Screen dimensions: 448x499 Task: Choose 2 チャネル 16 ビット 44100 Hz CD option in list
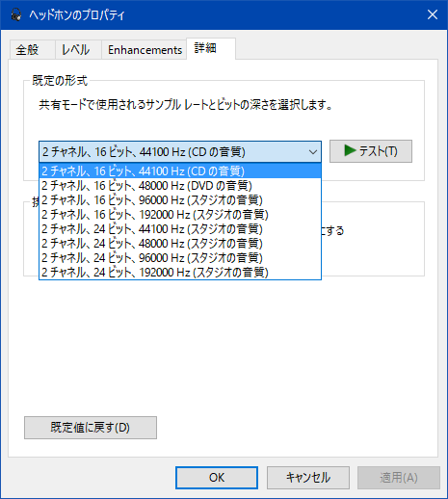pyautogui.click(x=180, y=171)
